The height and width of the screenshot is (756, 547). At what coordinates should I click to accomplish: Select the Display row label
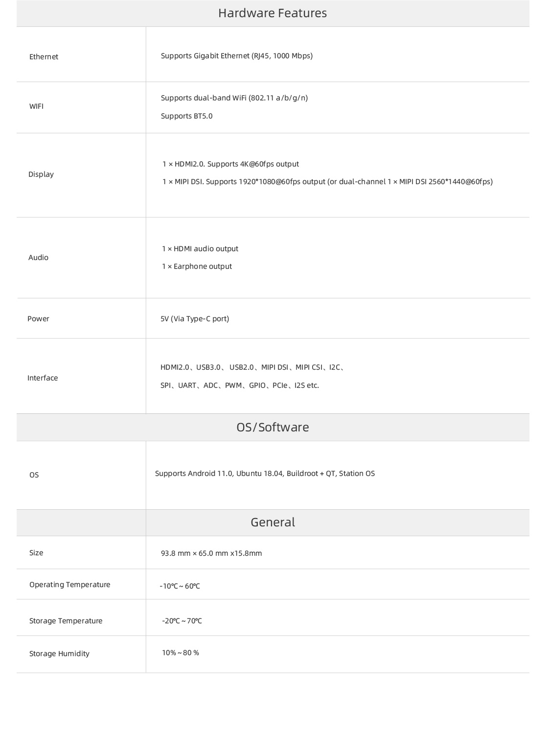[x=41, y=174]
